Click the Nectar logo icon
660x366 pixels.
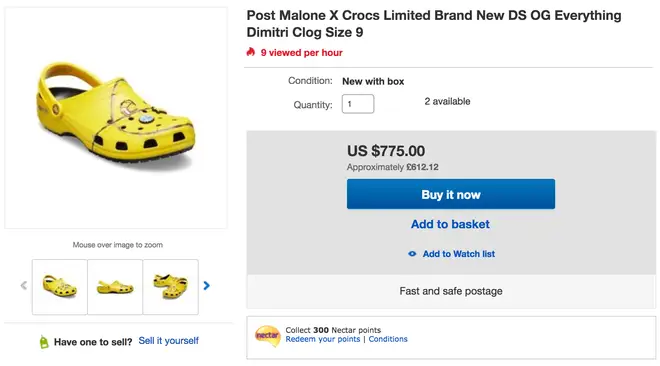click(267, 336)
